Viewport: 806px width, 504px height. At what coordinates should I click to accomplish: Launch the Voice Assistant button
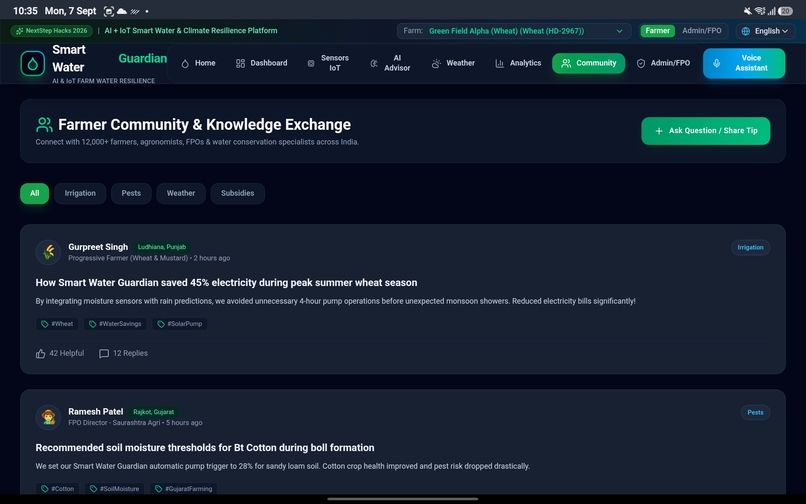(x=744, y=63)
